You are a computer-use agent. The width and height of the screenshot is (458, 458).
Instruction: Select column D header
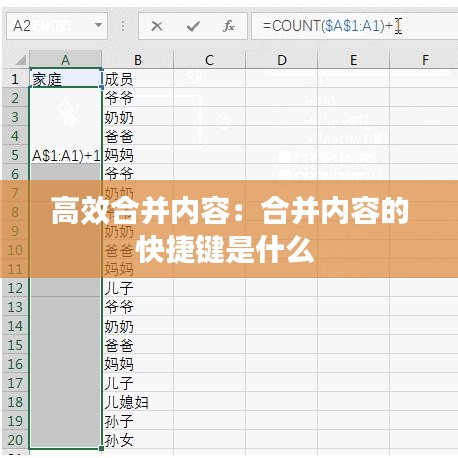tap(282, 60)
